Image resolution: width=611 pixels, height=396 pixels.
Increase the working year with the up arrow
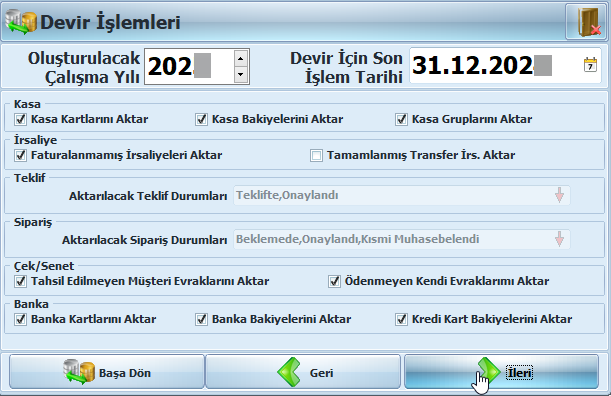click(240, 58)
